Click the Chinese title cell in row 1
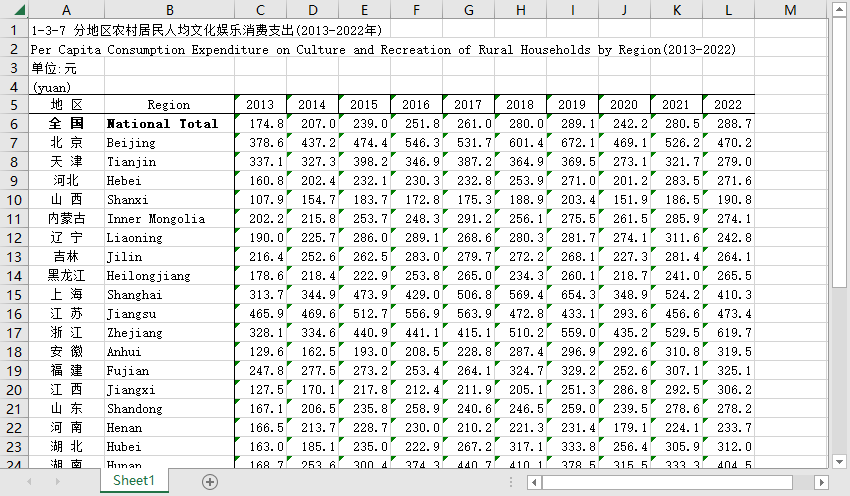 pyautogui.click(x=207, y=30)
